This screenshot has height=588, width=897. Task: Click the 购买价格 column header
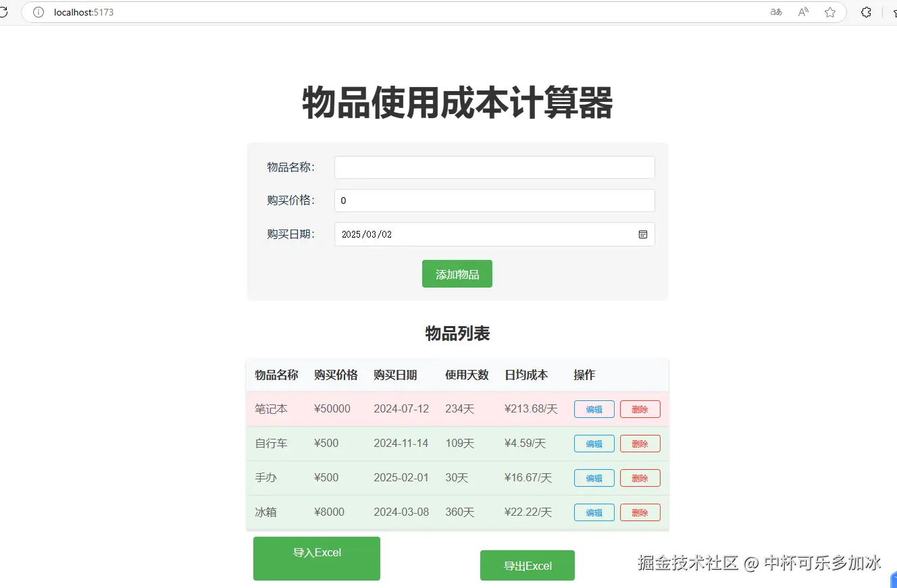click(x=336, y=375)
